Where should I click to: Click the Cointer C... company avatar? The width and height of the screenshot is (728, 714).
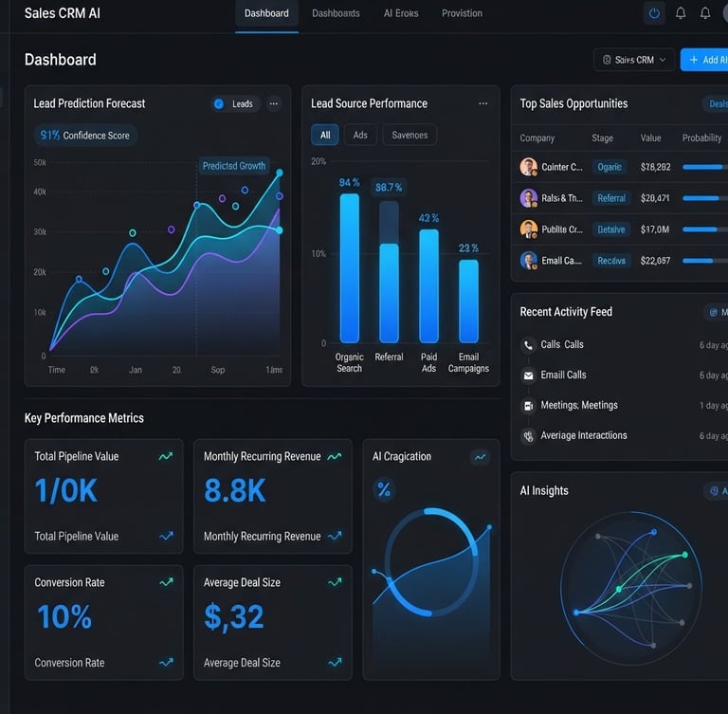point(528,167)
